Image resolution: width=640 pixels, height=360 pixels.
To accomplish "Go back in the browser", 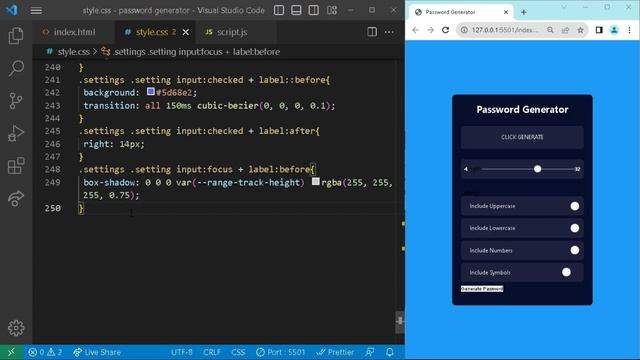I will coord(416,30).
